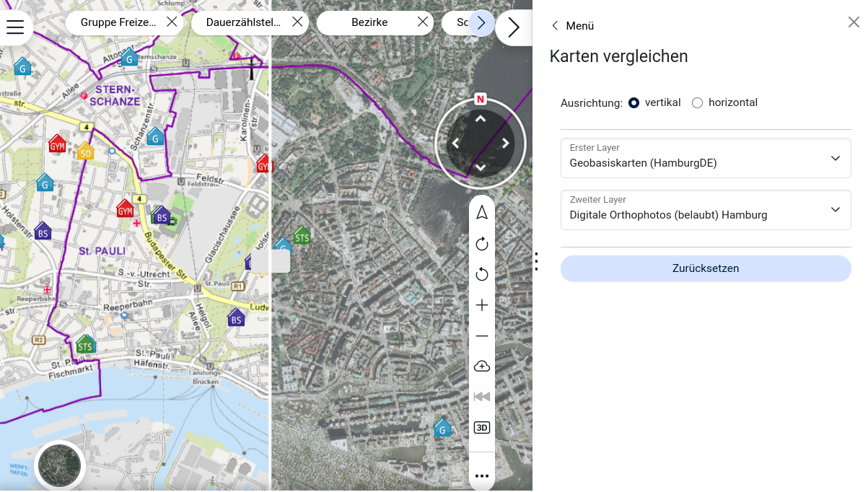Open more tools via three-dot icon
Viewport: 868px width, 492px height.
[482, 476]
